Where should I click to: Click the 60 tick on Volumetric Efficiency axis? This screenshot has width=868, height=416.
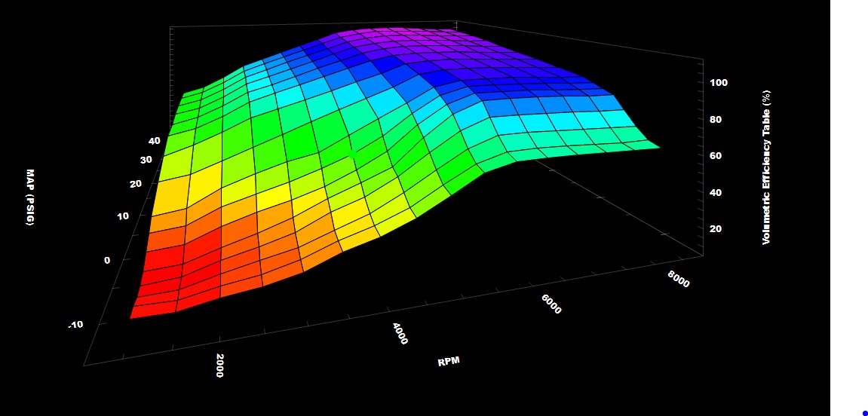coord(716,156)
